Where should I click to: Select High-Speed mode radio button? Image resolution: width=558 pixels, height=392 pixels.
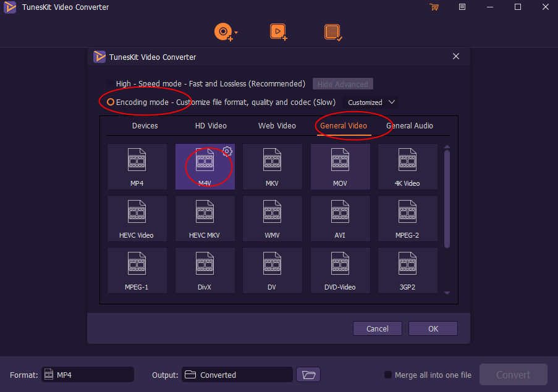[x=111, y=83]
